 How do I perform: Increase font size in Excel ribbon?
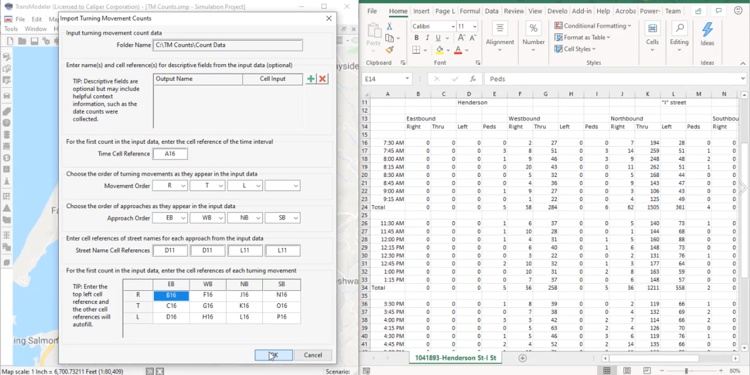[x=461, y=38]
